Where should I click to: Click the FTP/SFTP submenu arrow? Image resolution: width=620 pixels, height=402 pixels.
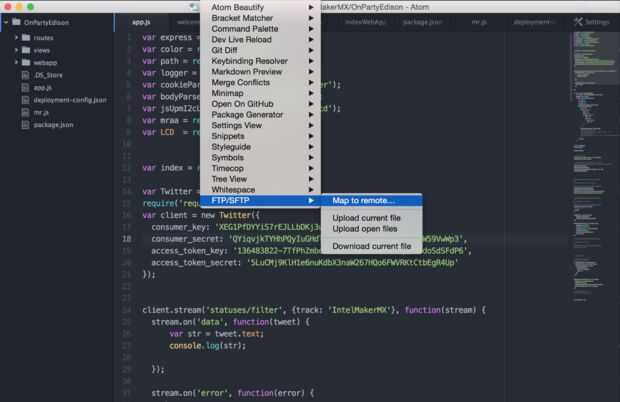[311, 200]
